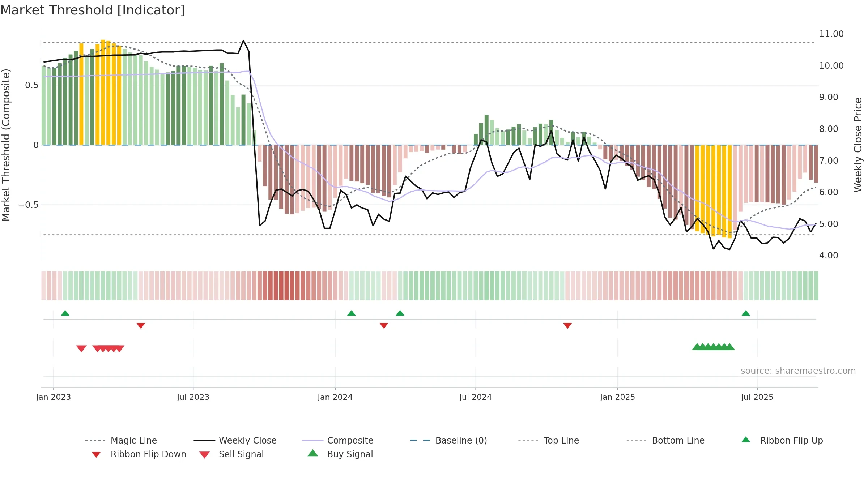Click the ribbon flip up marker just after Jan 2024
Image resolution: width=868 pixels, height=488 pixels.
click(x=352, y=313)
